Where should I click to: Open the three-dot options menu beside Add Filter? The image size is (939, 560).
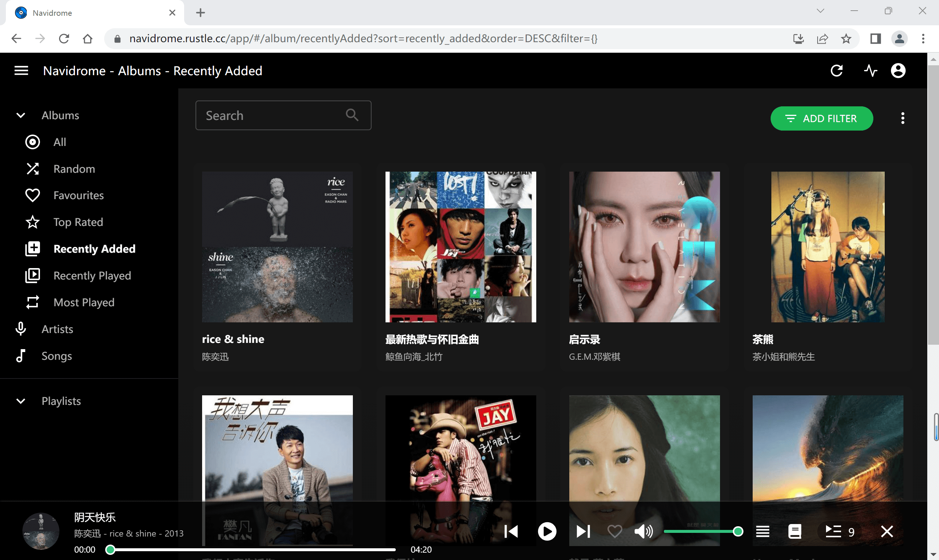pos(902,118)
